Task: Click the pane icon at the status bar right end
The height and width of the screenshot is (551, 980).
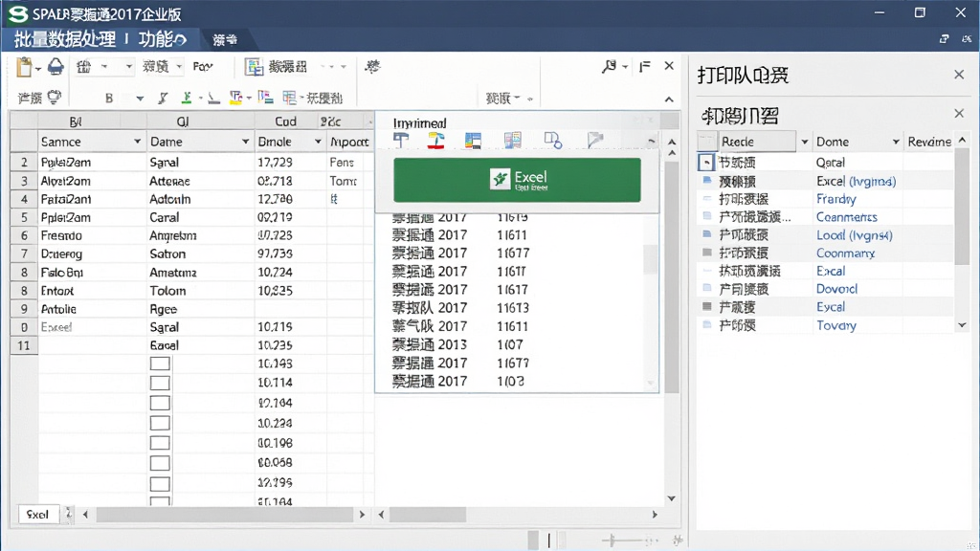Action: pyautogui.click(x=678, y=540)
